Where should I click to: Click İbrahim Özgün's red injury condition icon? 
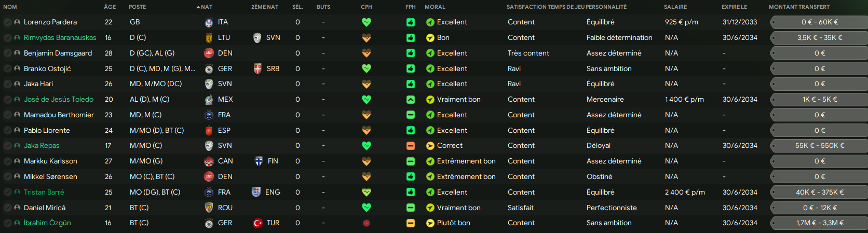[367, 223]
